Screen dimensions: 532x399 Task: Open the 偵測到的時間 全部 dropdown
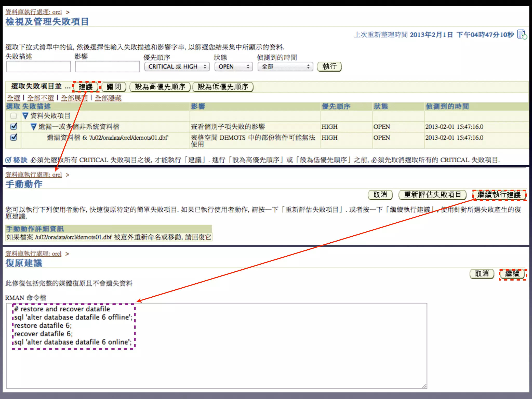pyautogui.click(x=285, y=67)
